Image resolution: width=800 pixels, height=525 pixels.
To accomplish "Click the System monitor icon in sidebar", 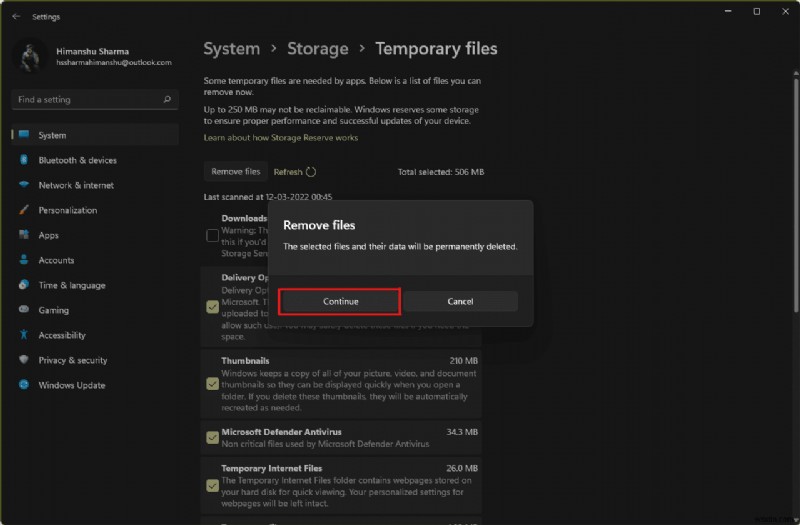I will [23, 135].
